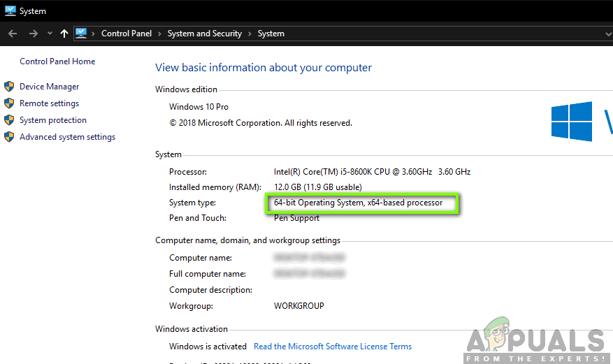
Task: Expand the chevron after Control Panel breadcrumb
Action: pos(159,34)
